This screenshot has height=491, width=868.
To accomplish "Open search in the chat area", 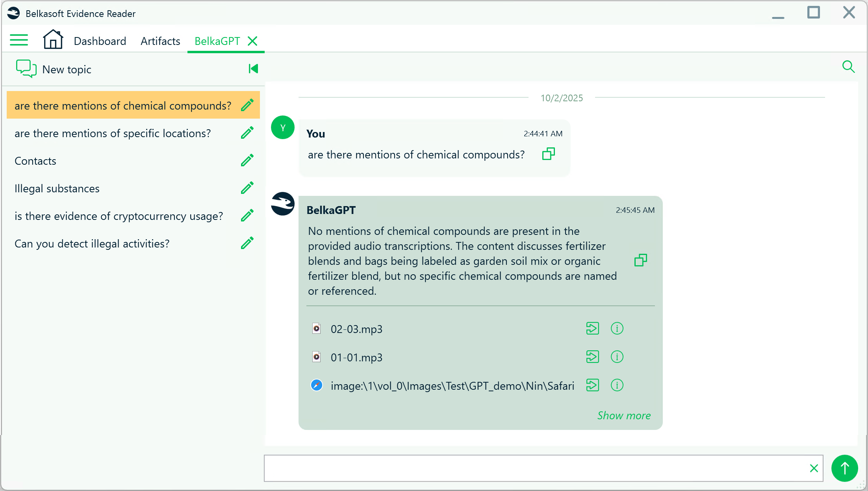I will [x=848, y=67].
